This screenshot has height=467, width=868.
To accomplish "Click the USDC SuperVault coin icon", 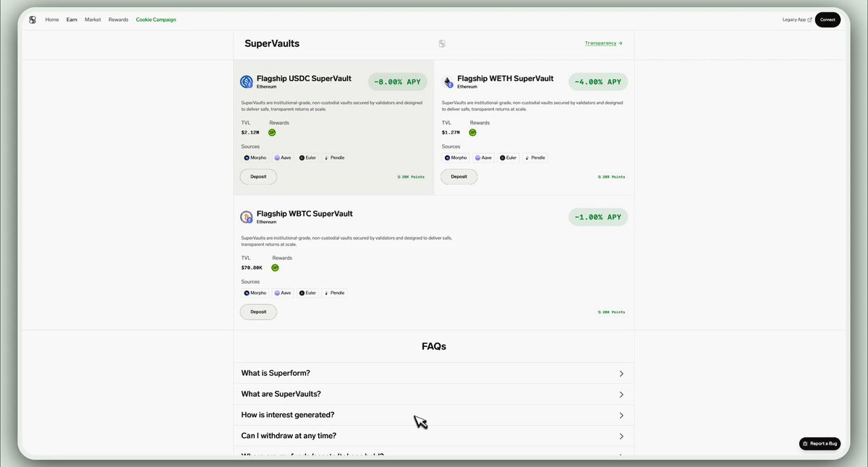I will [x=247, y=82].
